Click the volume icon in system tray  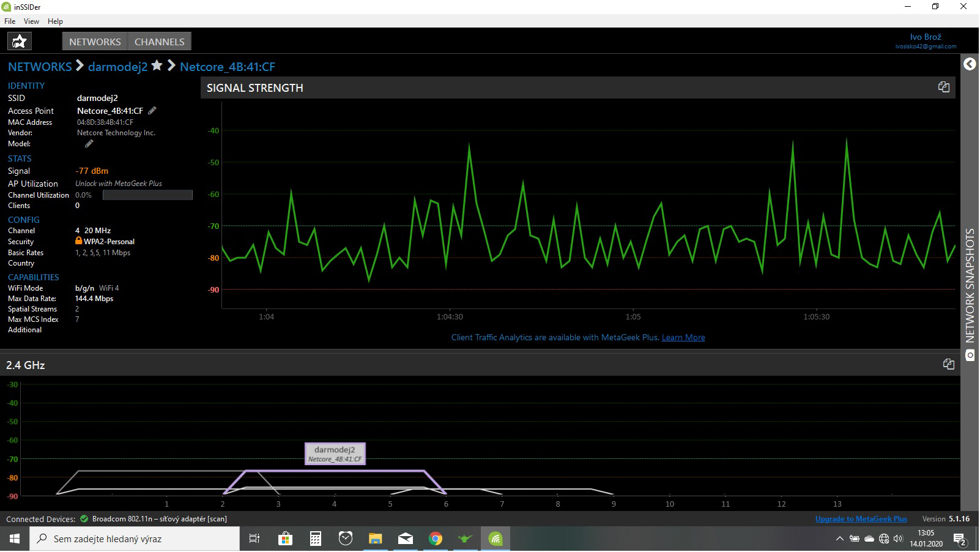pos(898,539)
